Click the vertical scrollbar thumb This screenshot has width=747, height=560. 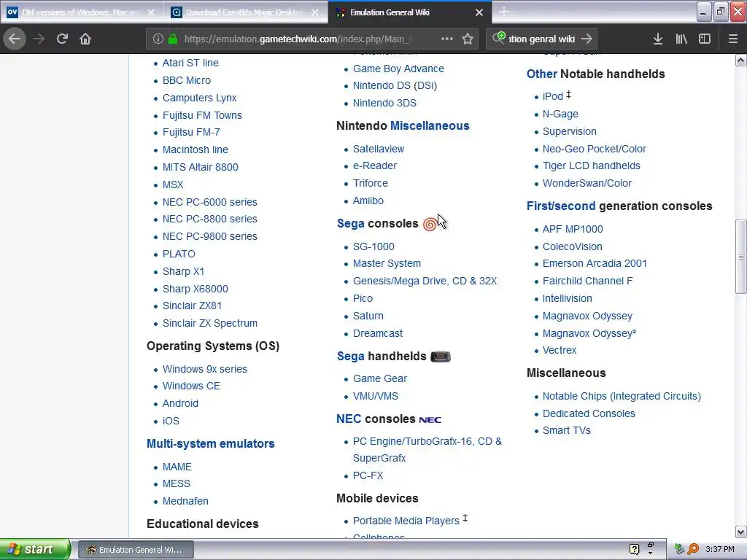pyautogui.click(x=741, y=257)
